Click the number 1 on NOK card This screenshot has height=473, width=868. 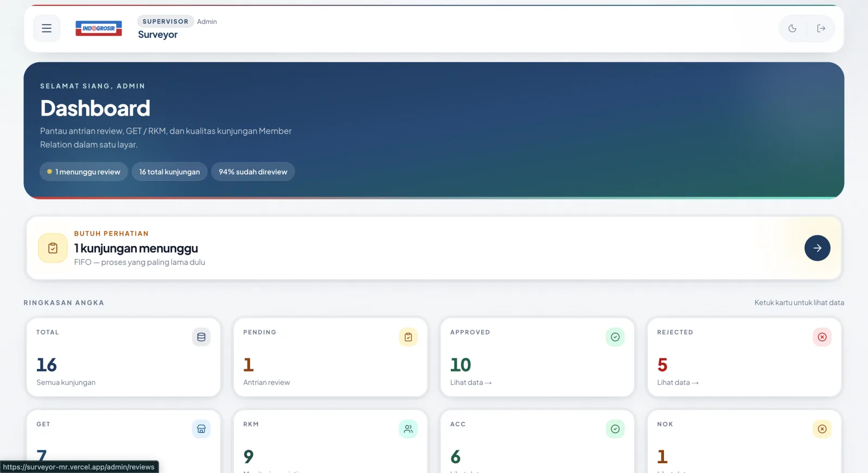click(x=662, y=457)
